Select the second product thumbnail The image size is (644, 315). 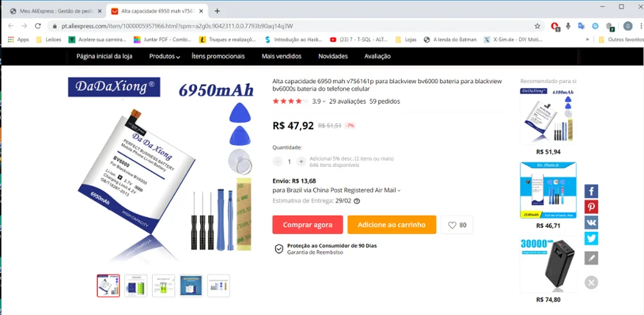point(135,285)
